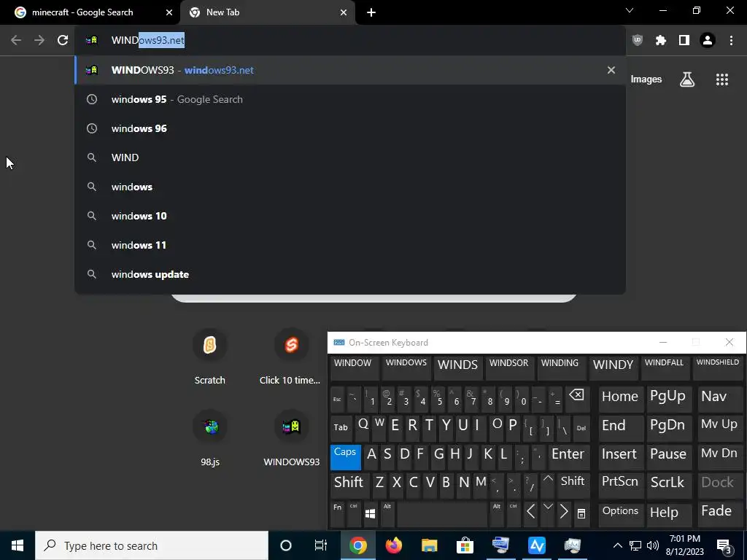Open the Click 10 time... shortcut
This screenshot has height=560, width=747.
291,356
